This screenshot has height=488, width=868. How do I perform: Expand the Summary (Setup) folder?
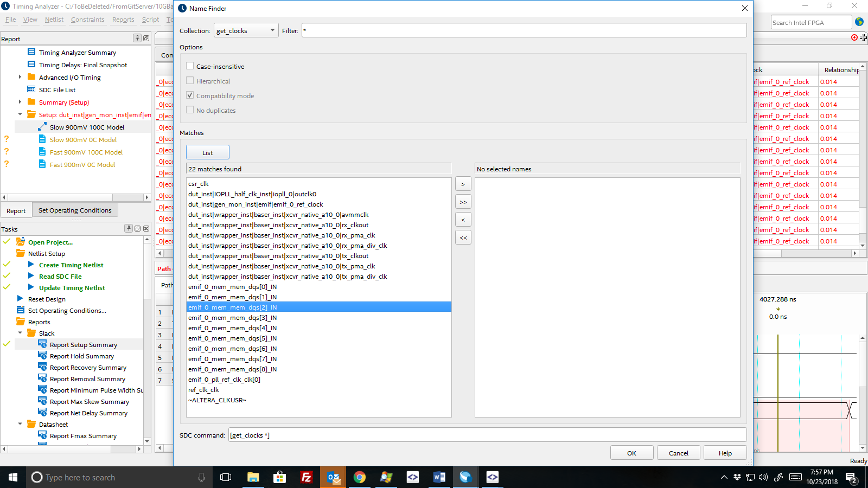click(20, 102)
